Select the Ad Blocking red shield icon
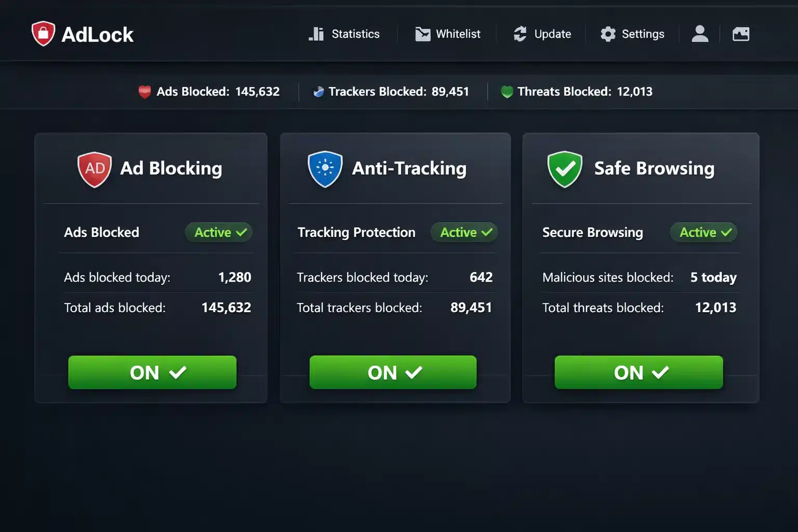This screenshot has width=798, height=532. click(95, 168)
